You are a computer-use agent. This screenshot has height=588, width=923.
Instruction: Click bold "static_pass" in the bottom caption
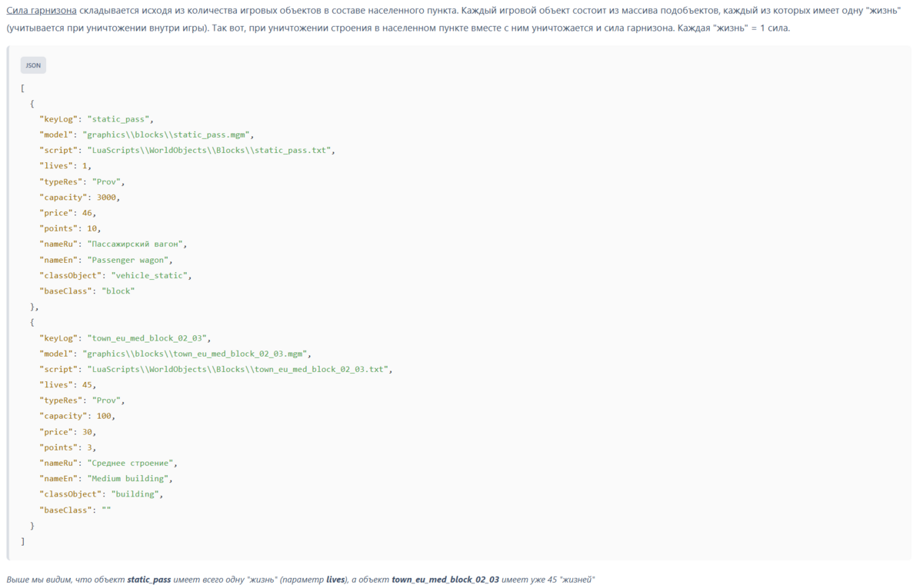tap(149, 580)
